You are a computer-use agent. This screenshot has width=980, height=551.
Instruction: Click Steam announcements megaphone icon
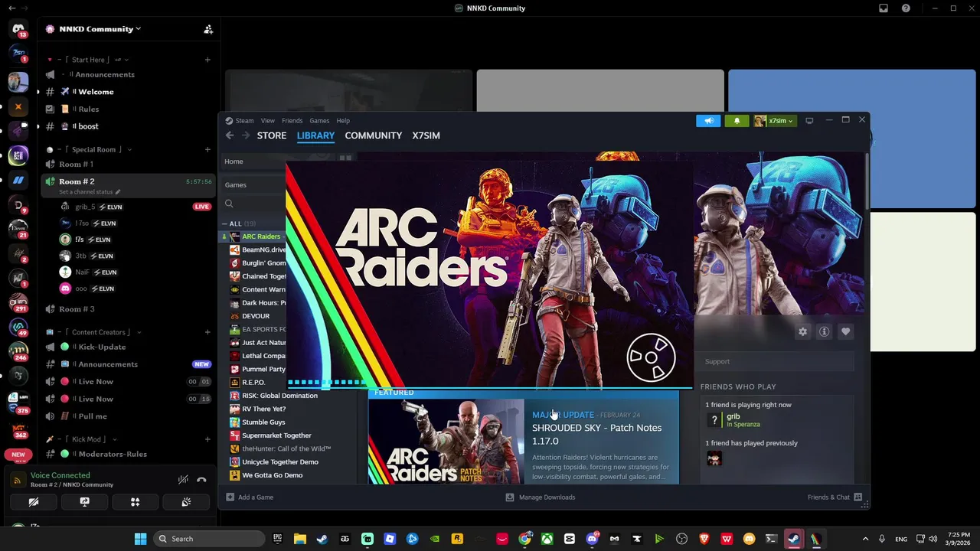pos(708,121)
